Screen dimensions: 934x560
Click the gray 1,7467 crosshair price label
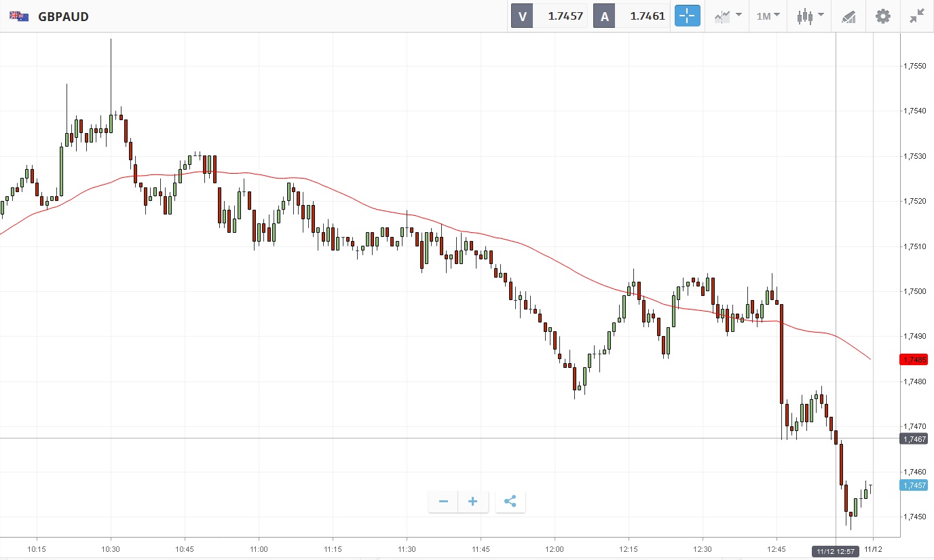click(x=913, y=439)
